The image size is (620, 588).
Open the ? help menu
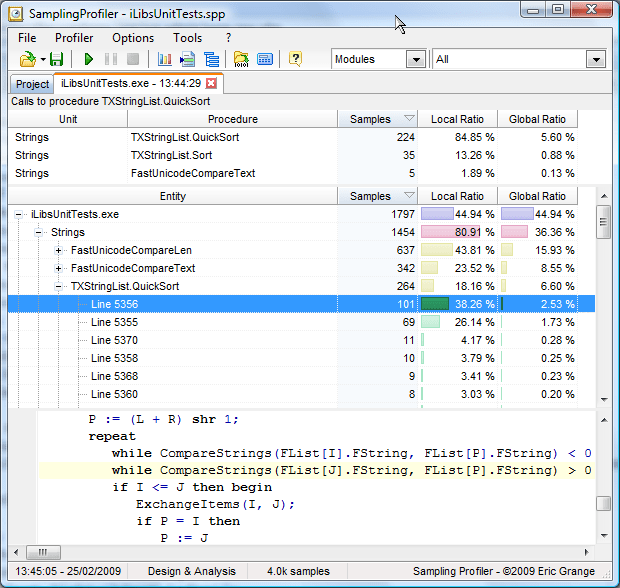[x=228, y=38]
